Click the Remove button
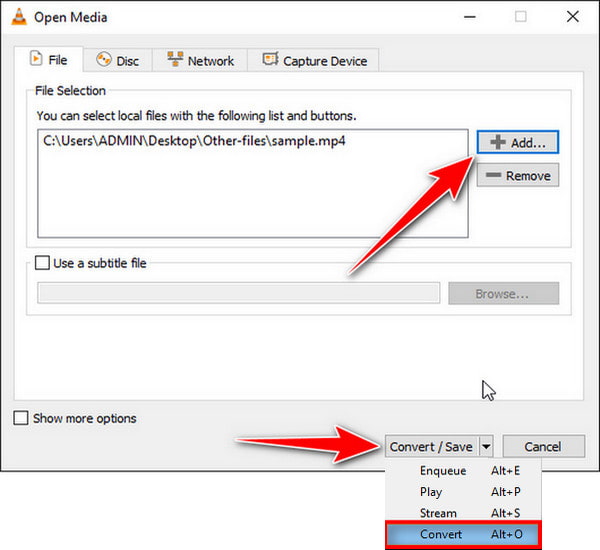Image resolution: width=600 pixels, height=550 pixels. (x=518, y=175)
